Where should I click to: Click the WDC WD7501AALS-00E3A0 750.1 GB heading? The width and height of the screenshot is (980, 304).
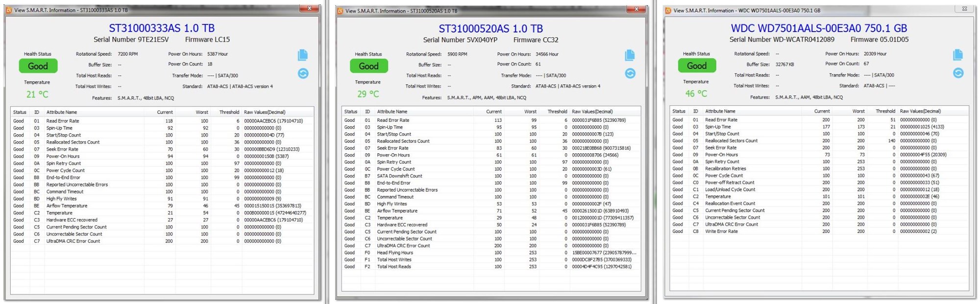pos(819,28)
